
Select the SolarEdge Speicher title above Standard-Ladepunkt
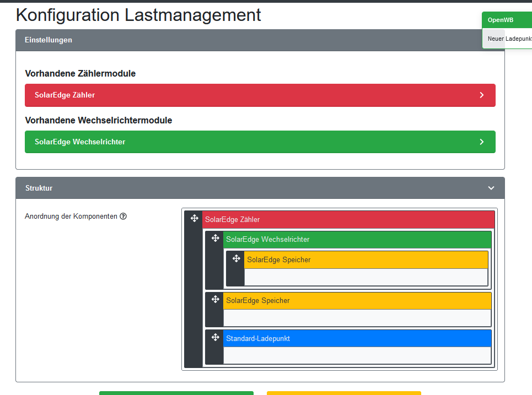click(357, 301)
